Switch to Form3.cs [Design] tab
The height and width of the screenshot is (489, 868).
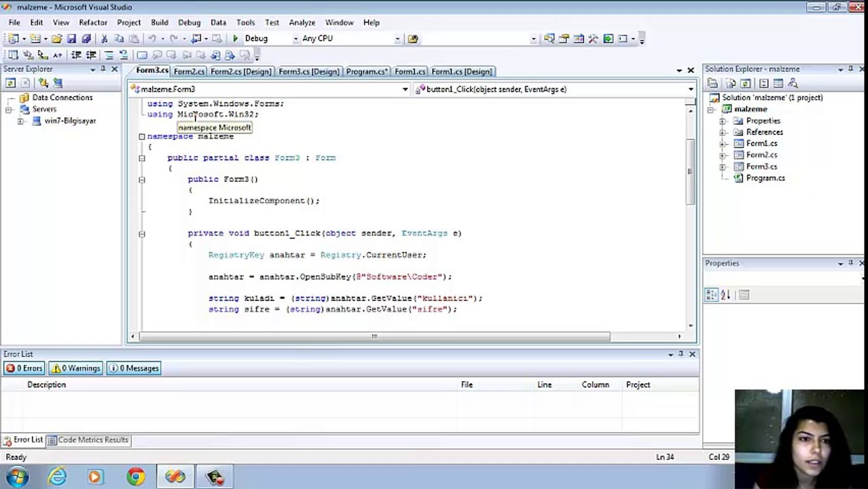(x=308, y=71)
